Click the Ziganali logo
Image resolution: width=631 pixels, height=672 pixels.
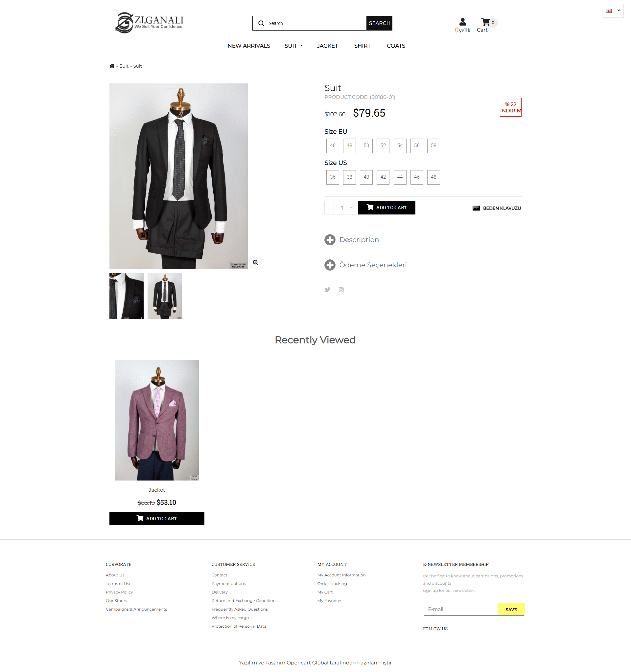coord(149,23)
